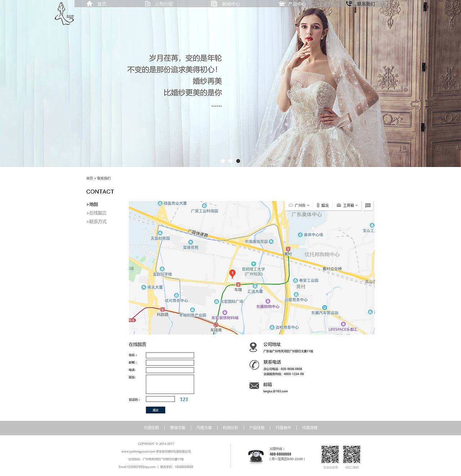Select 在线留言 in the side menu
Screen dimensions: 461x476
point(97,213)
